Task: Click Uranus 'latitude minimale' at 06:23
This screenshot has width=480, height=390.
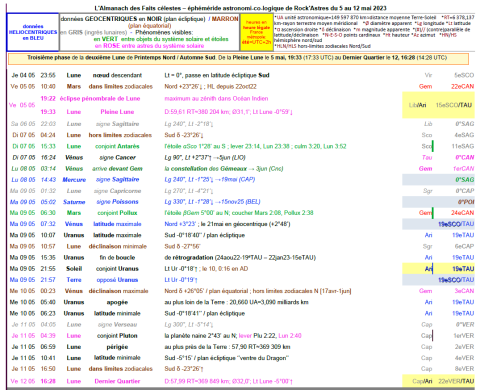Action: coord(117,314)
